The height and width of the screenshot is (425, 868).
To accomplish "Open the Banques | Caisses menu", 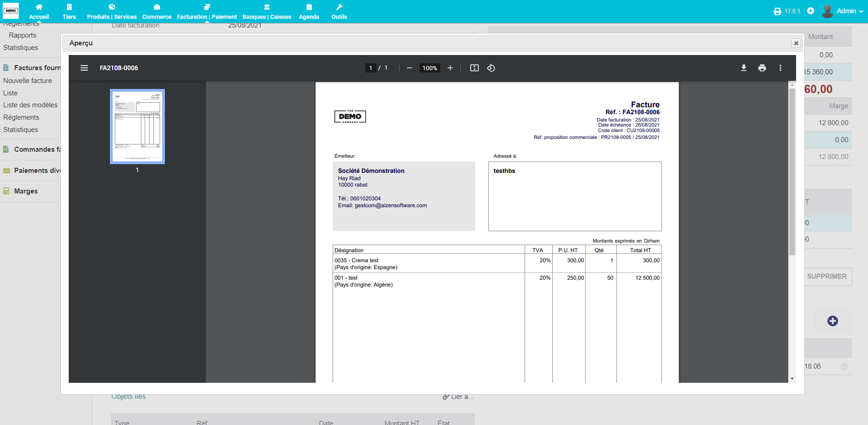I will [x=267, y=11].
